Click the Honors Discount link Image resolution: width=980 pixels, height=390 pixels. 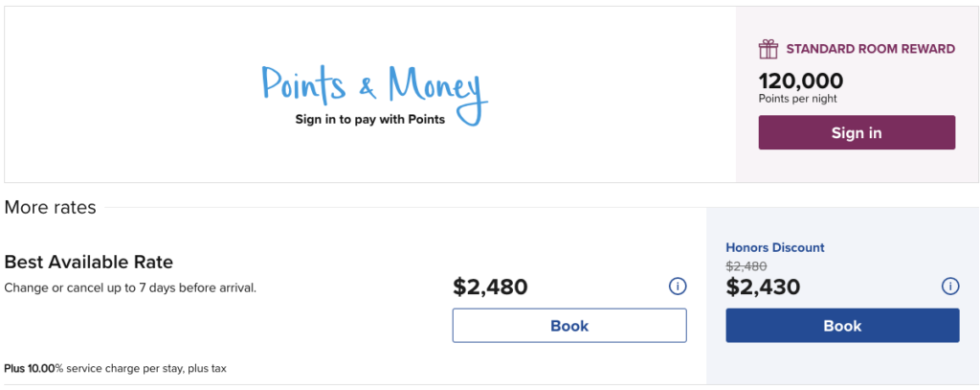(775, 247)
